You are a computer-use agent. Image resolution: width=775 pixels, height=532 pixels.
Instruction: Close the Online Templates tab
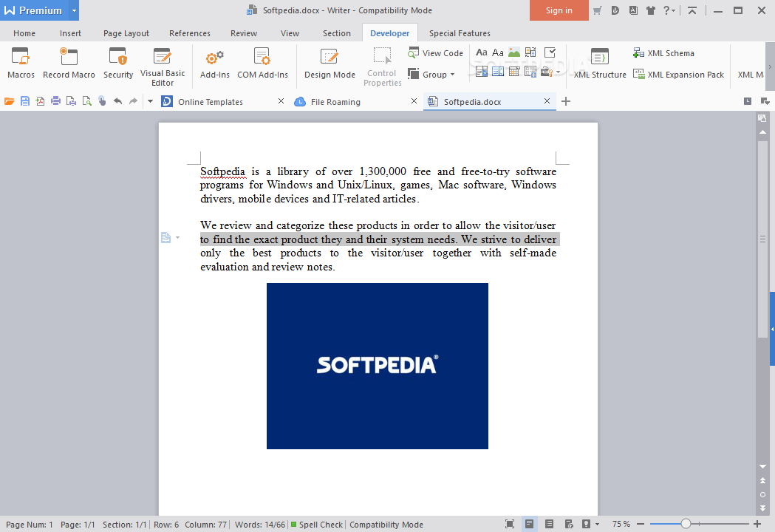(x=281, y=101)
